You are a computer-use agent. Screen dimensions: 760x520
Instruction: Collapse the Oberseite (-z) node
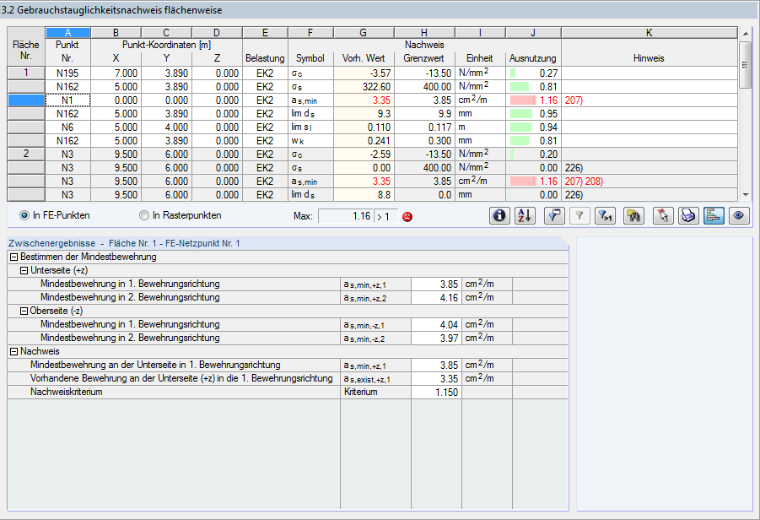pos(24,311)
